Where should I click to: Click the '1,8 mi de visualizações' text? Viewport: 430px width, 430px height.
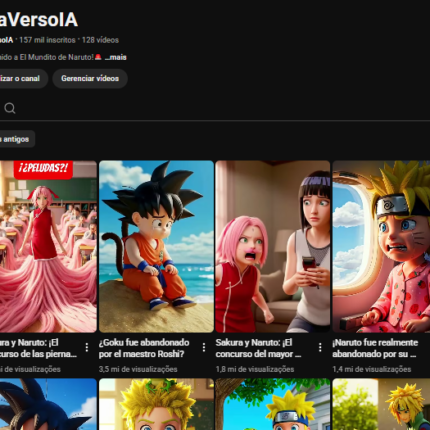click(255, 369)
